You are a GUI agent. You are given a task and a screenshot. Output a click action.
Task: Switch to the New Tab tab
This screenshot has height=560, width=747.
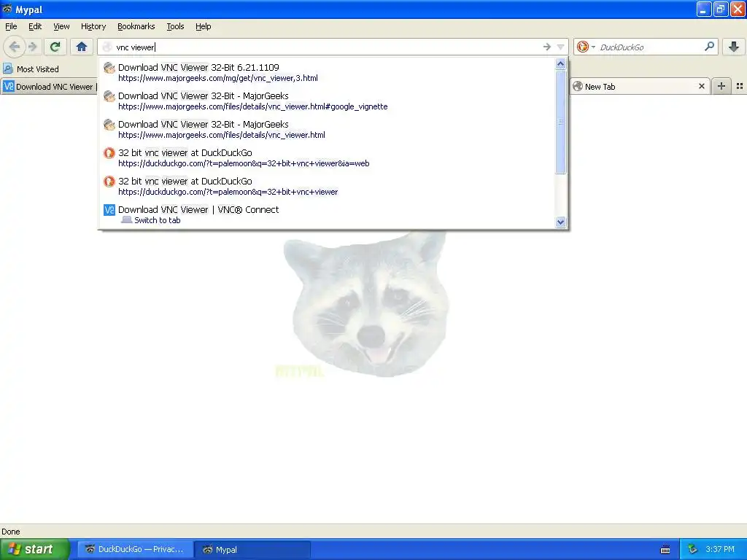[x=640, y=87]
